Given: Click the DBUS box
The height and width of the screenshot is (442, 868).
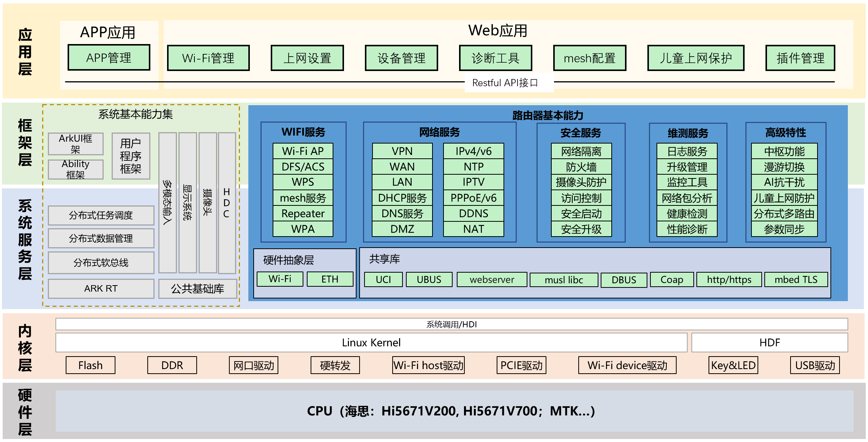Looking at the screenshot, I should coord(624,280).
